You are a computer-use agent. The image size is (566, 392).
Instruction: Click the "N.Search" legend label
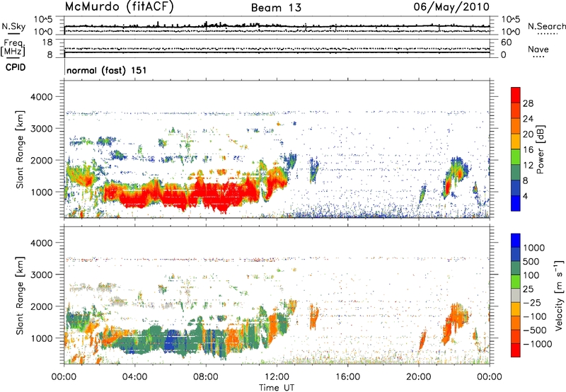pos(546,26)
